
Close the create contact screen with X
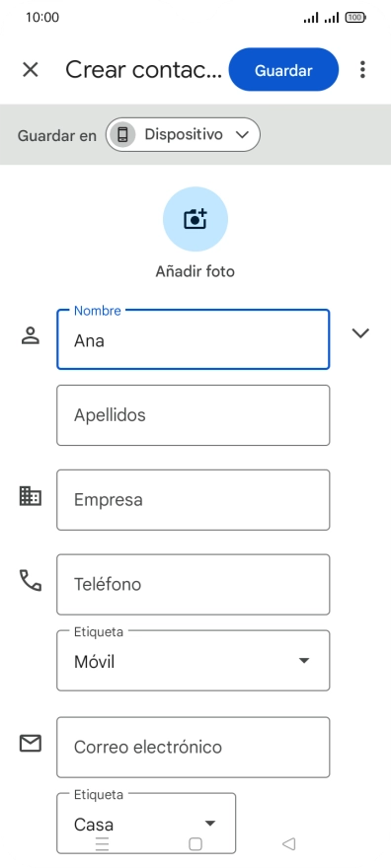30,70
